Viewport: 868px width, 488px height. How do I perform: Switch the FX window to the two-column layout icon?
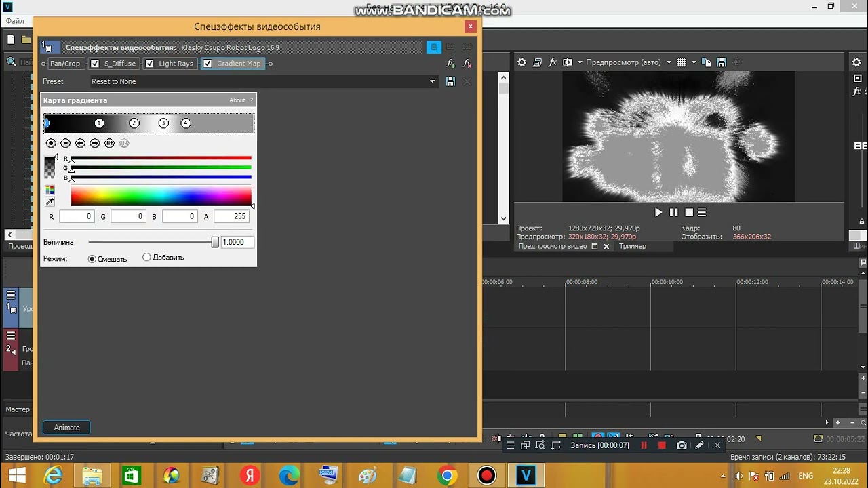click(x=450, y=47)
